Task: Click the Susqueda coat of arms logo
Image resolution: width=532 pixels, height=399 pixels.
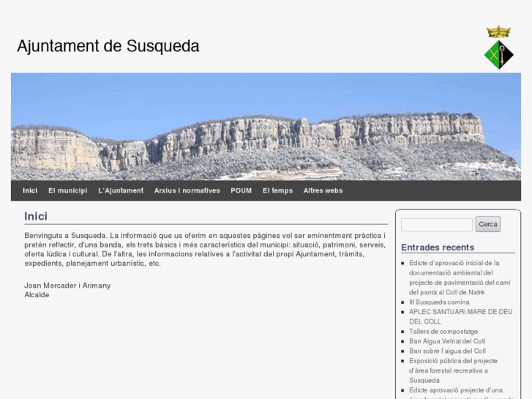Action: click(x=498, y=47)
